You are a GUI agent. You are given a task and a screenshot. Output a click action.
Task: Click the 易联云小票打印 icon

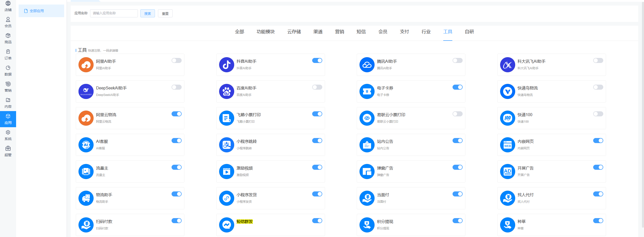pyautogui.click(x=367, y=118)
